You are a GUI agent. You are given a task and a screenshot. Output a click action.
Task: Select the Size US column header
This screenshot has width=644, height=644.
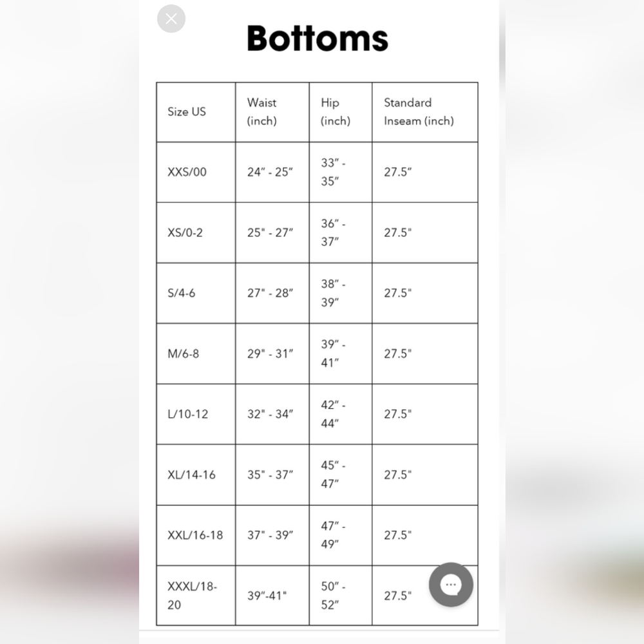click(x=187, y=111)
